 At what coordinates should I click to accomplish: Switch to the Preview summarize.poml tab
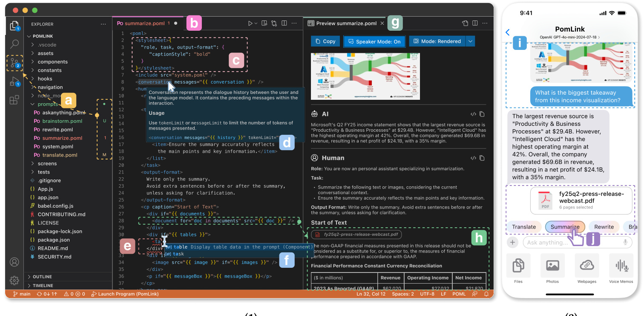click(x=346, y=23)
